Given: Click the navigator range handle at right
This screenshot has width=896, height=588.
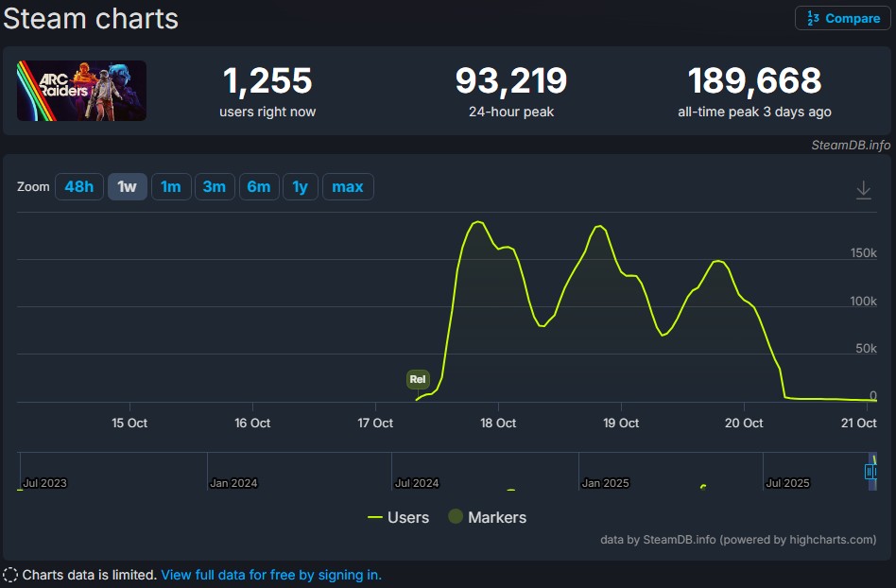Looking at the screenshot, I should (870, 471).
